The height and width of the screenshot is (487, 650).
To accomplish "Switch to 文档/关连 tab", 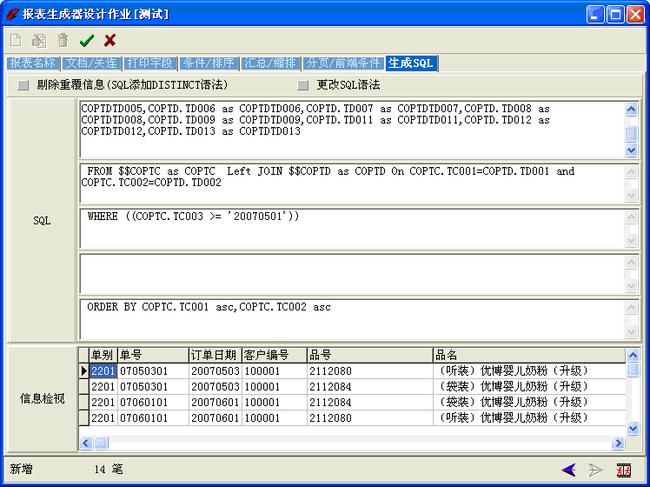I will [92, 63].
